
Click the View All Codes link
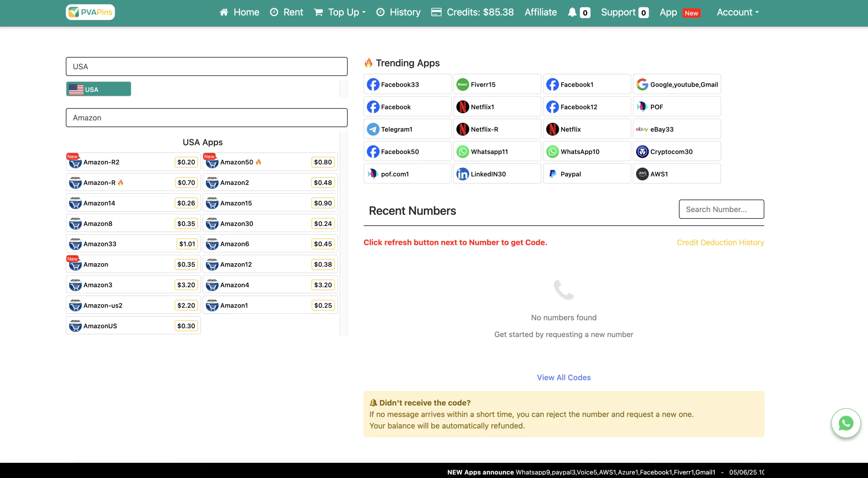click(x=564, y=377)
